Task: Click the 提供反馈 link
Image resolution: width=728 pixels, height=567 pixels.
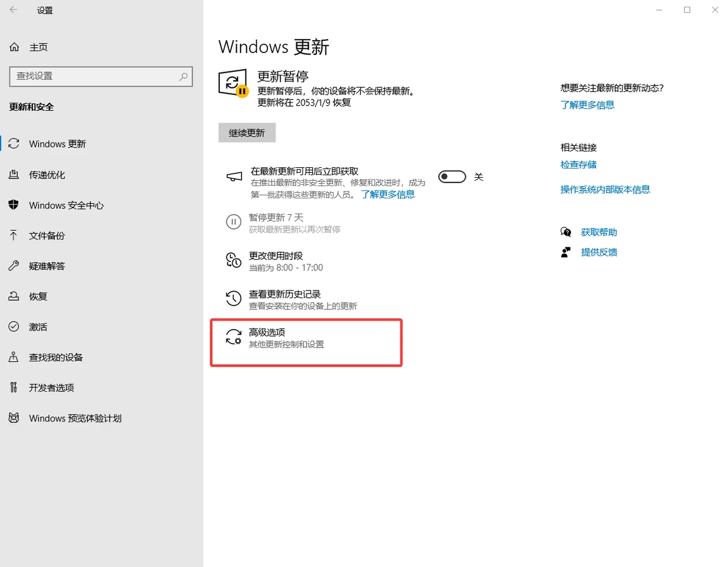Action: (599, 253)
